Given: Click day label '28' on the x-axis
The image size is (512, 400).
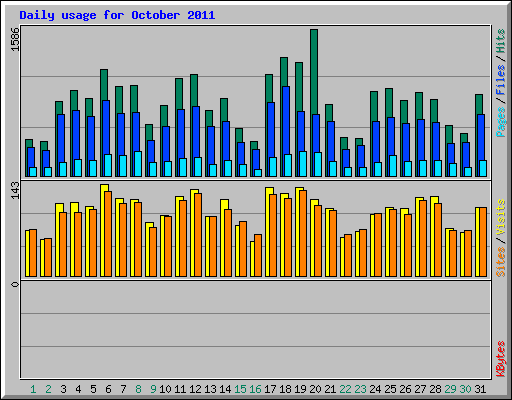Looking at the screenshot, I should 435,389.
